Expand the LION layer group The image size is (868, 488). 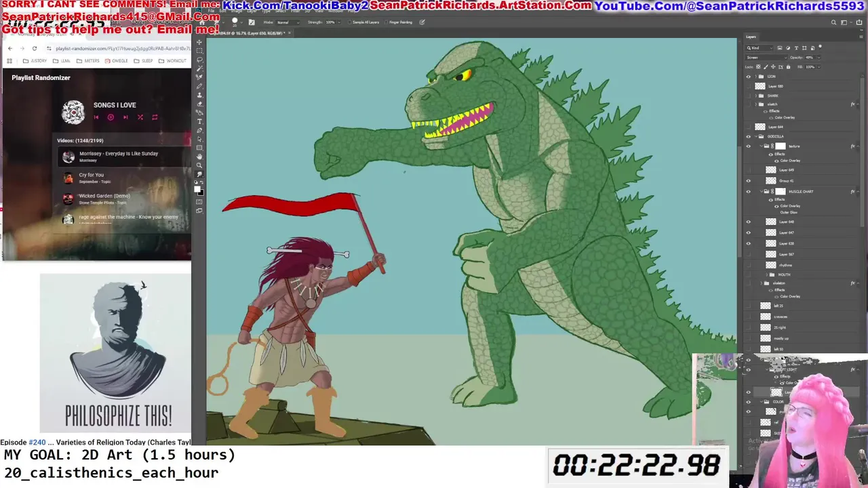pos(755,77)
